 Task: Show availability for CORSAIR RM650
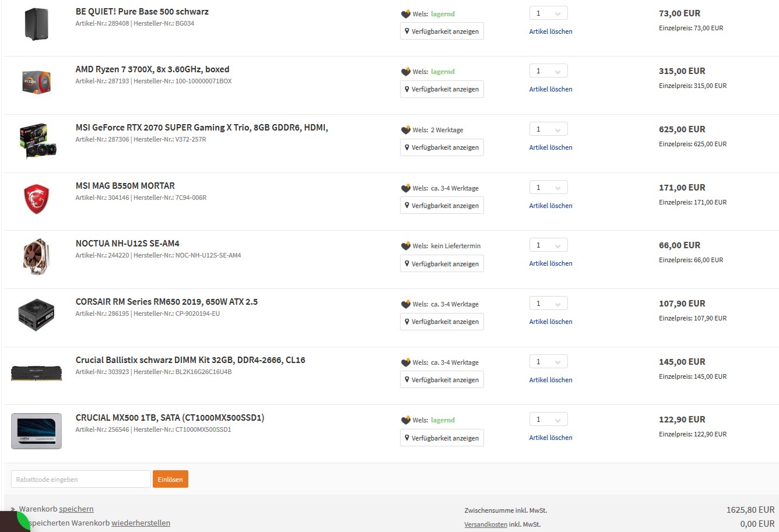pos(442,322)
